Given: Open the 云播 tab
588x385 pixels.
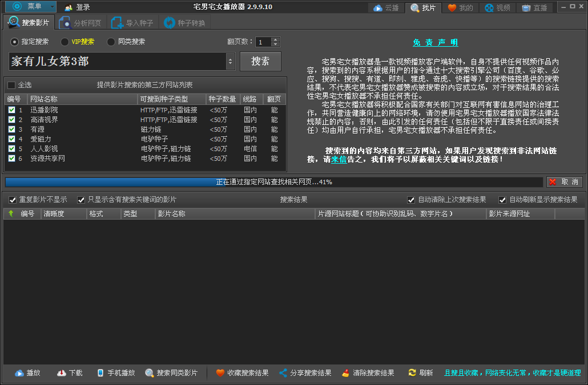Looking at the screenshot, I should pos(386,8).
